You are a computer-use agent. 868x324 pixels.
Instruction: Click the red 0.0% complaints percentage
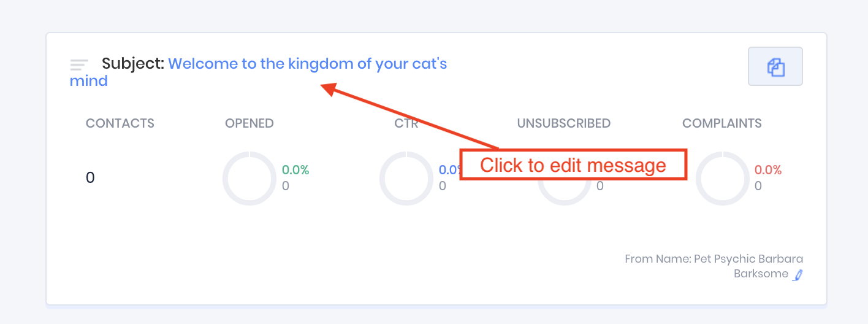pyautogui.click(x=768, y=170)
